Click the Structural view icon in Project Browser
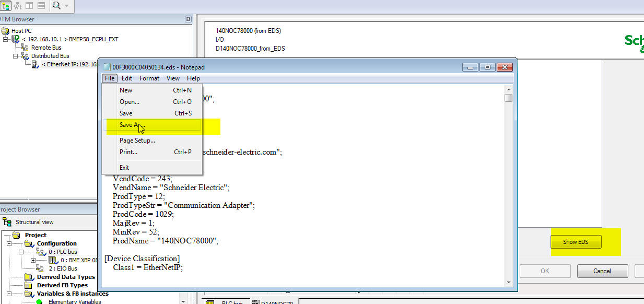The width and height of the screenshot is (644, 304). pyautogui.click(x=7, y=222)
